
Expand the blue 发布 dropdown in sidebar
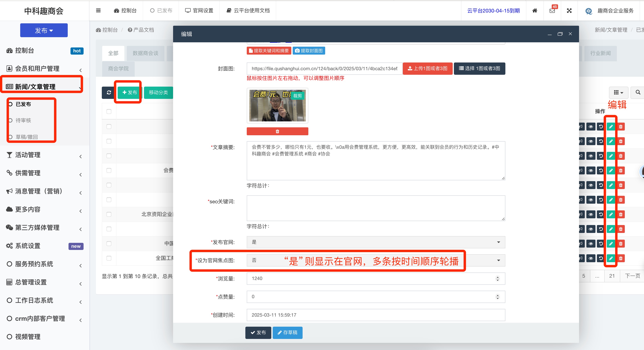tap(44, 30)
